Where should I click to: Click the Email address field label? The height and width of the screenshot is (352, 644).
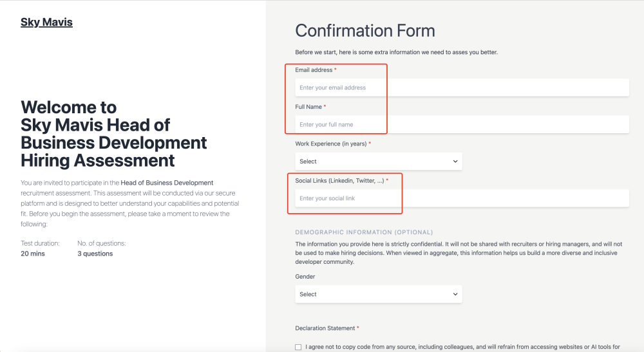[x=314, y=69]
